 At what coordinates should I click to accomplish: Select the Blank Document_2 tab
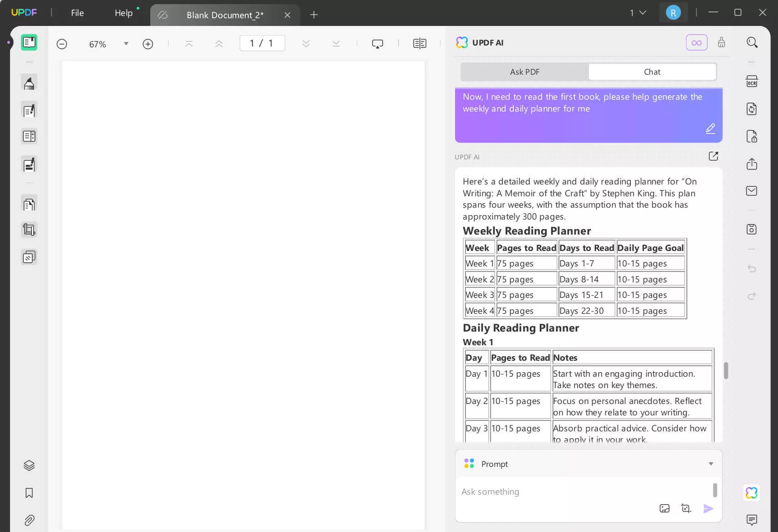point(225,15)
